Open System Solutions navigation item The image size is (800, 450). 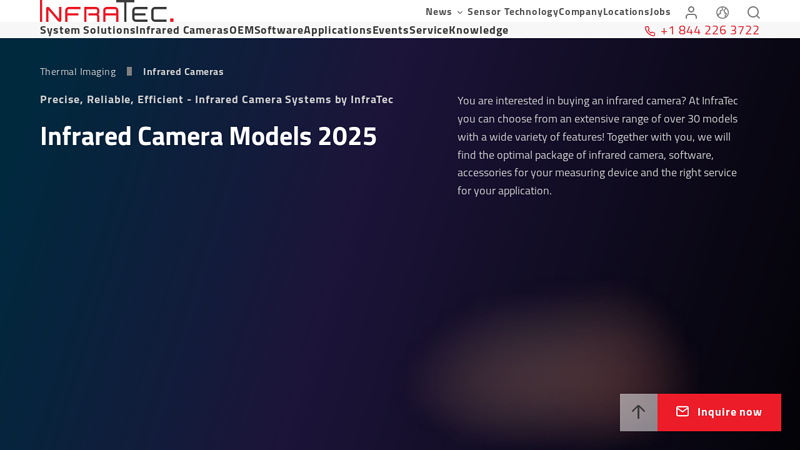pos(88,30)
